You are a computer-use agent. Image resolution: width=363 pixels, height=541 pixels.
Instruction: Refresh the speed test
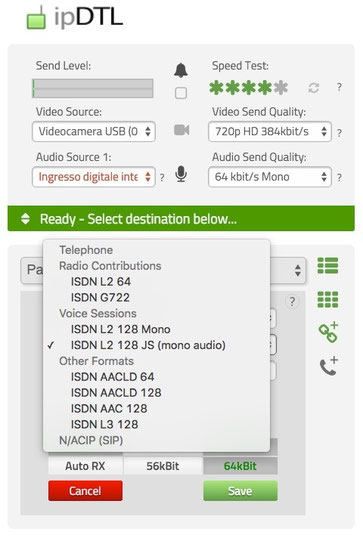pyautogui.click(x=313, y=88)
